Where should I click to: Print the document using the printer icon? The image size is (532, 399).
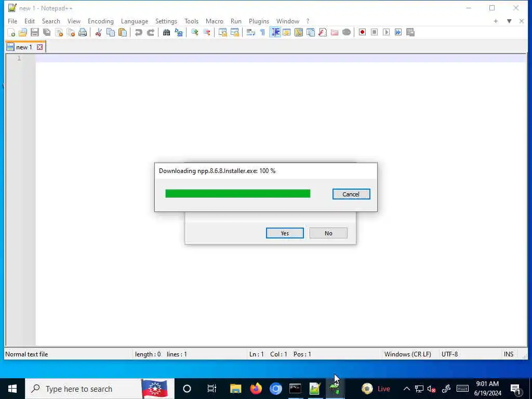(83, 32)
